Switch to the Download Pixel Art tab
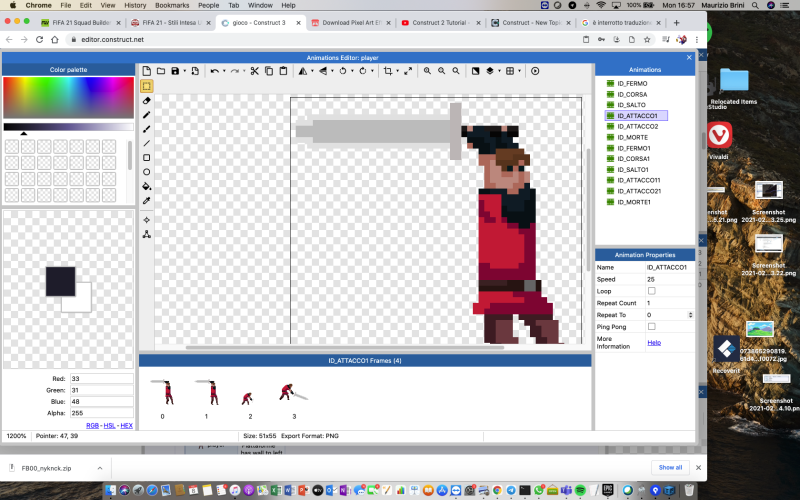The height and width of the screenshot is (500, 800). point(351,22)
